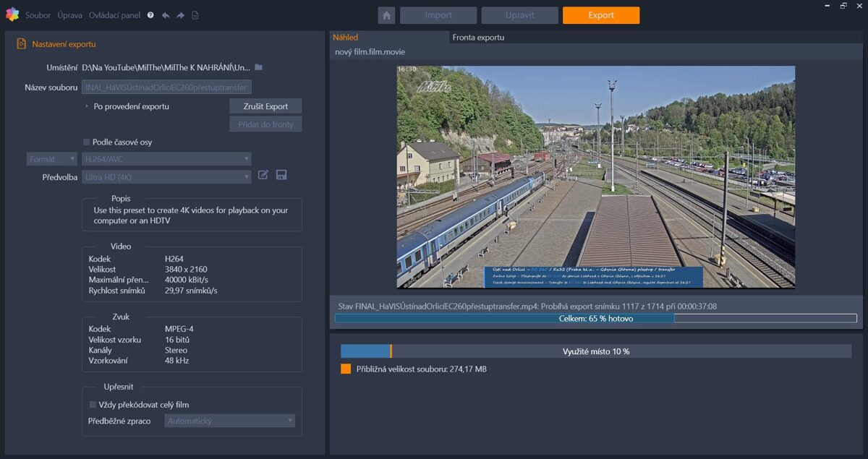This screenshot has width=868, height=459.
Task: Open the Úprava menu
Action: point(70,15)
